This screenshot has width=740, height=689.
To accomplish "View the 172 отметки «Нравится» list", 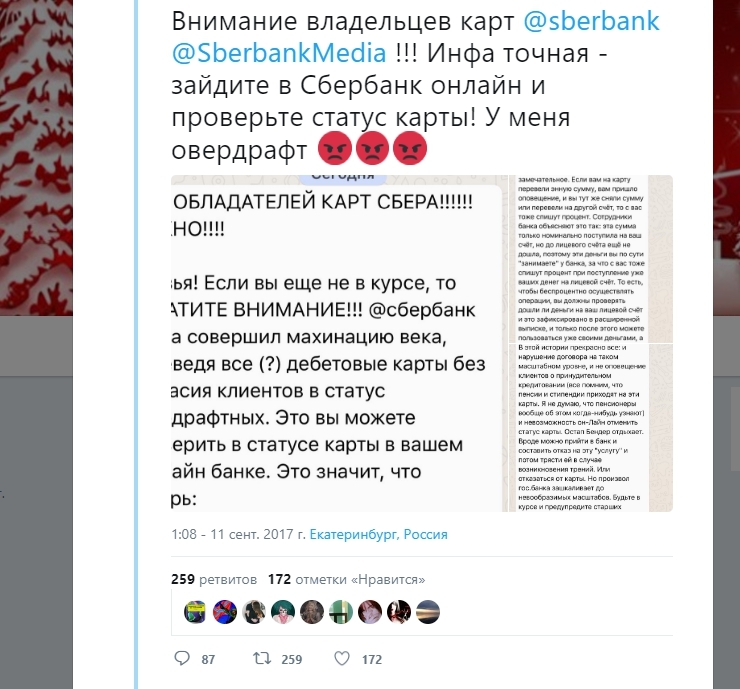I will 346,579.
